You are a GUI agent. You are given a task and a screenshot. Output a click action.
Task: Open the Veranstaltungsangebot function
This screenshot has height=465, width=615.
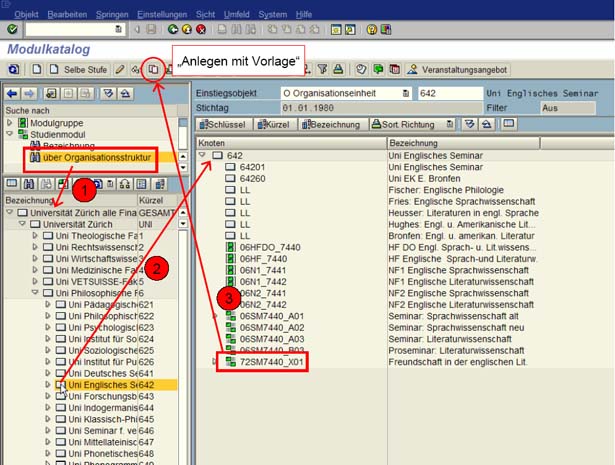(460, 69)
